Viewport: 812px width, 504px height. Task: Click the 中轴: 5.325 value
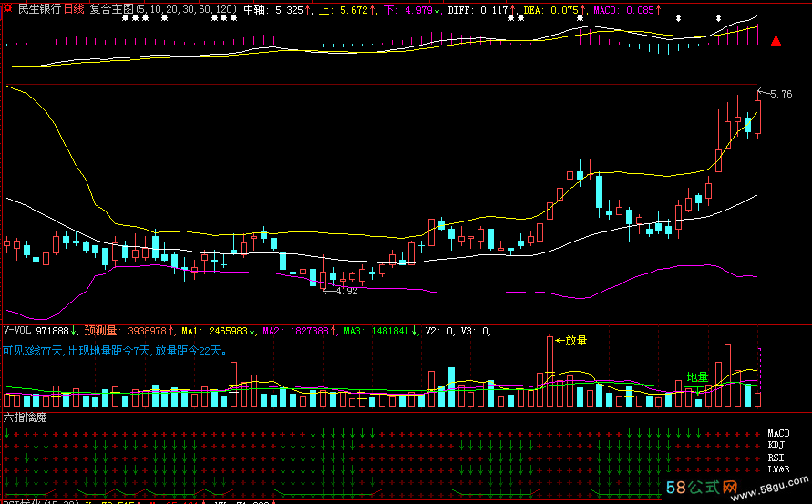(276, 10)
